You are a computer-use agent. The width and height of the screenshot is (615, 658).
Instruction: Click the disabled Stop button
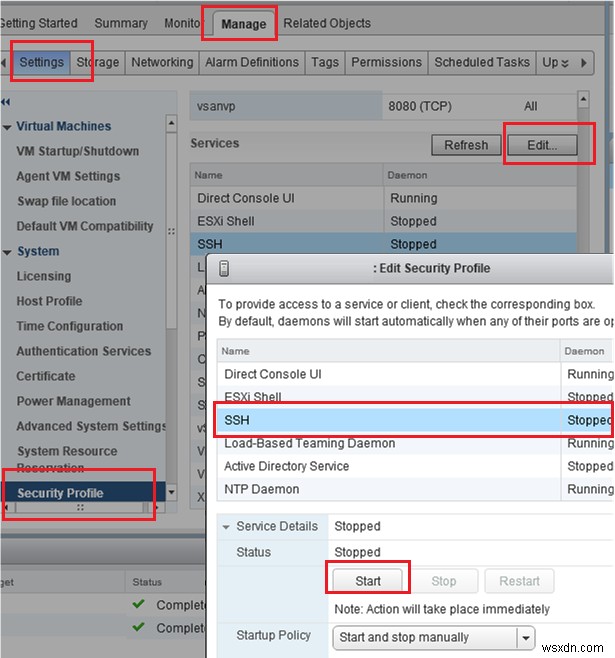click(x=443, y=581)
